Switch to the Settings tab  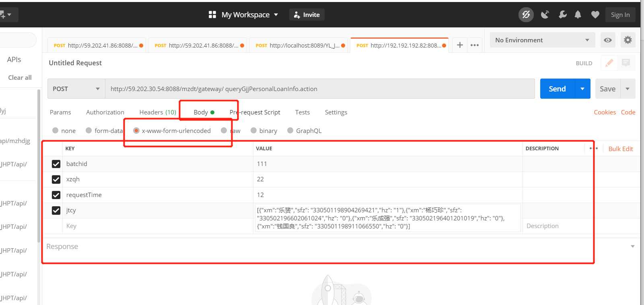pyautogui.click(x=336, y=112)
